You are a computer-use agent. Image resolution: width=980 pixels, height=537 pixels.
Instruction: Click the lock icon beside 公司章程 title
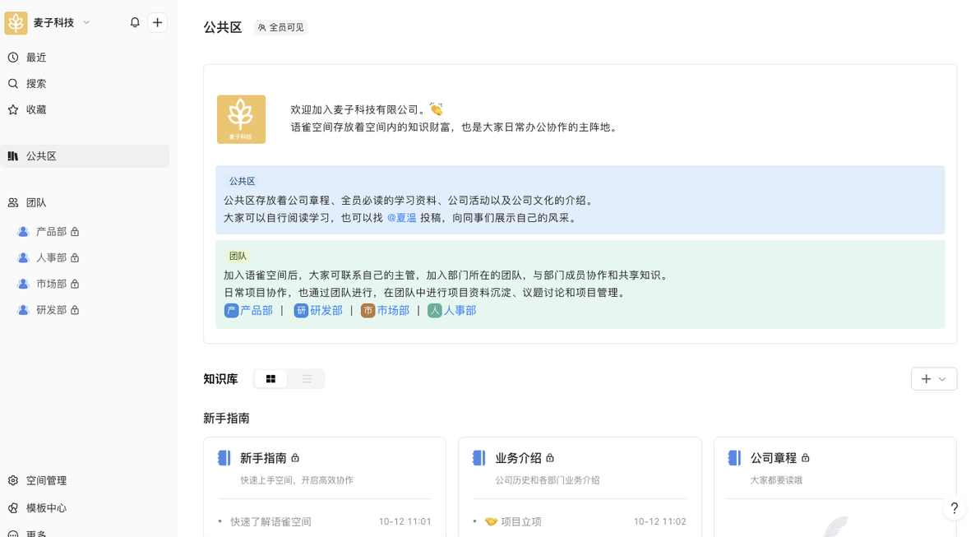[x=806, y=458]
